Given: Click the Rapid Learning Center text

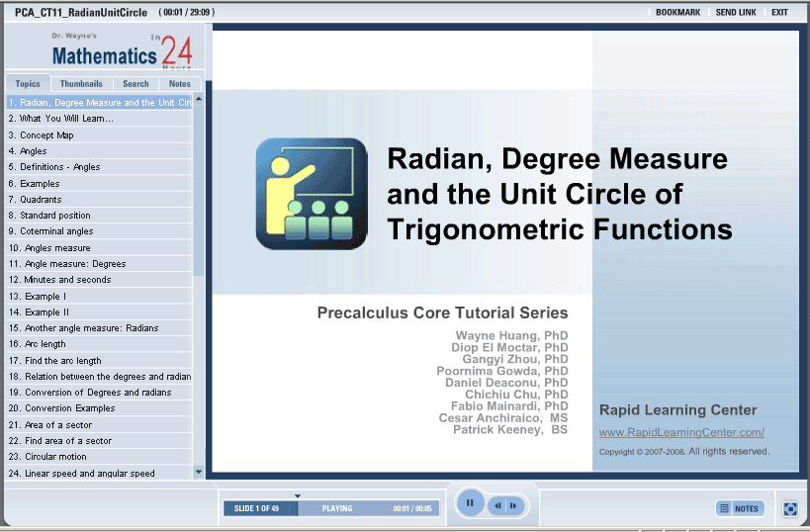Looking at the screenshot, I should click(677, 410).
